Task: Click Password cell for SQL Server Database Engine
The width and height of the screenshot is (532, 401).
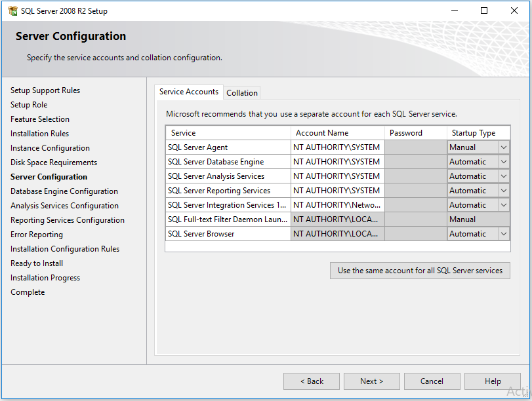Action: point(416,162)
